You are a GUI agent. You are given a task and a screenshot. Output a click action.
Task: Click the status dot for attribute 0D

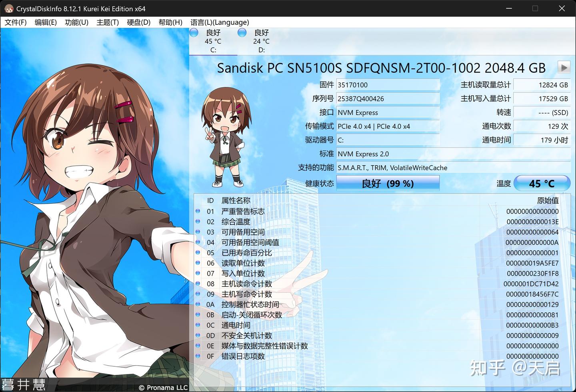click(x=198, y=335)
